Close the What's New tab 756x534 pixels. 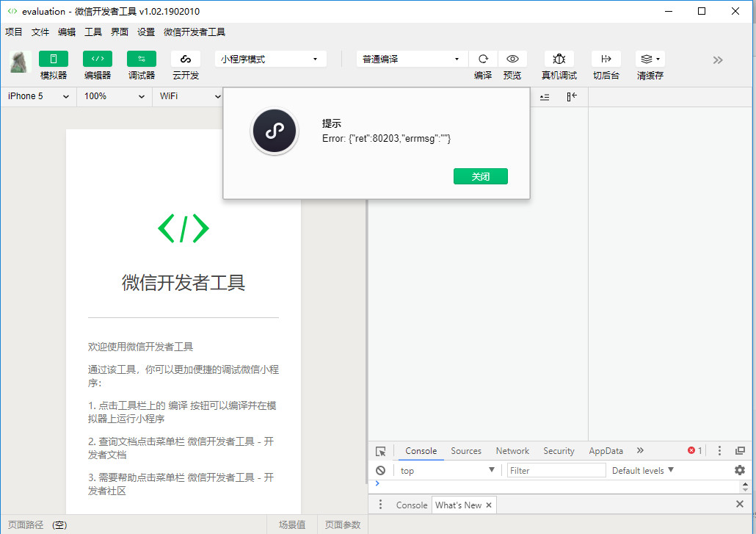(x=489, y=505)
